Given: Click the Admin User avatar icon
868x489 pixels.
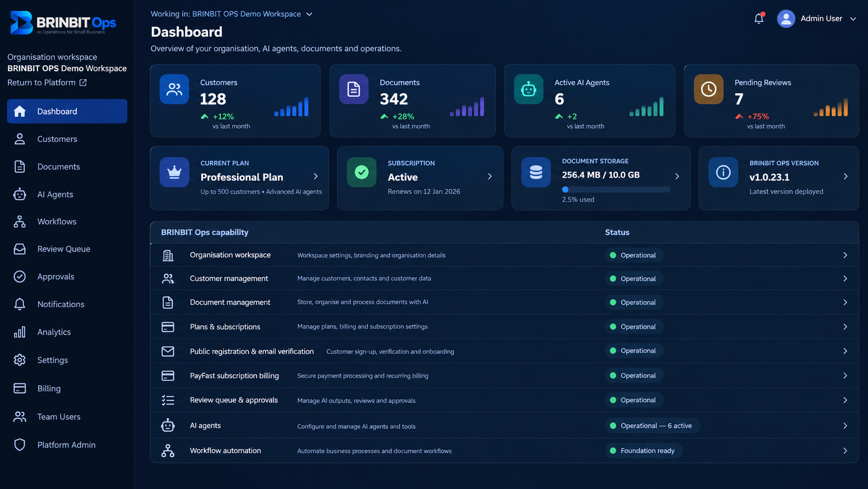Looking at the screenshot, I should coord(786,19).
